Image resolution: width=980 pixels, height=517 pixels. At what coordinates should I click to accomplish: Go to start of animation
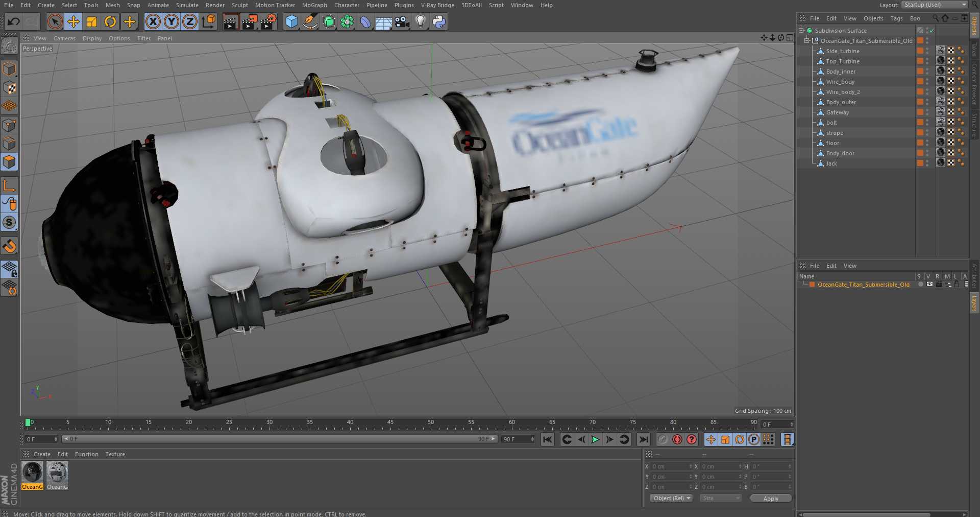[548, 439]
